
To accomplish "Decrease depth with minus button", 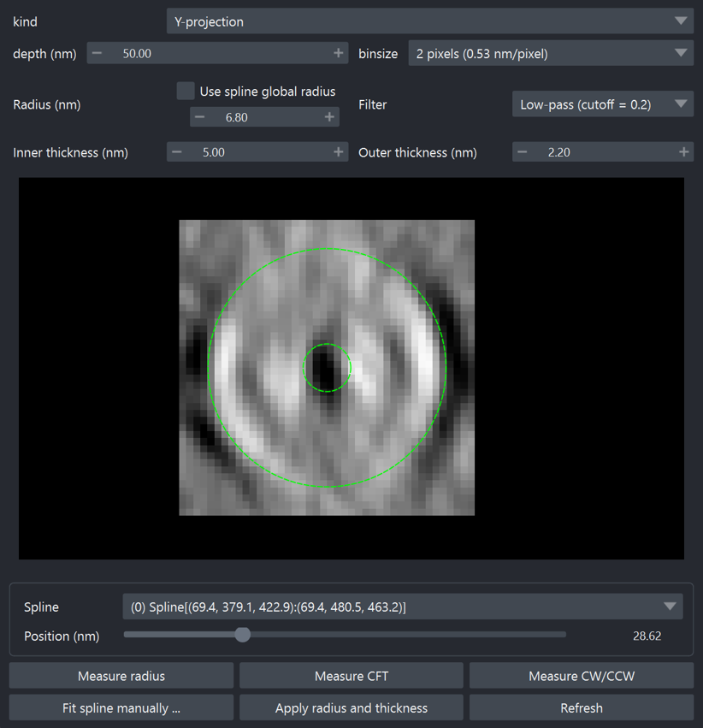I will coord(97,53).
